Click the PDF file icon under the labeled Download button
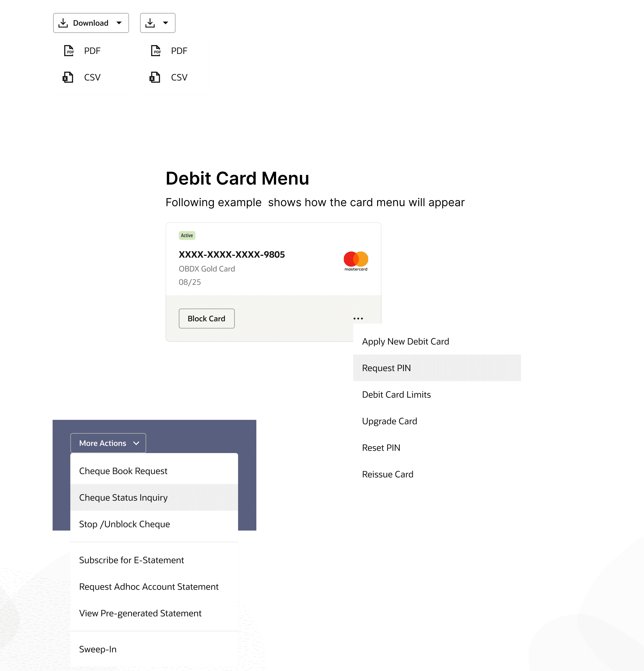This screenshot has height=671, width=644. pos(69,51)
